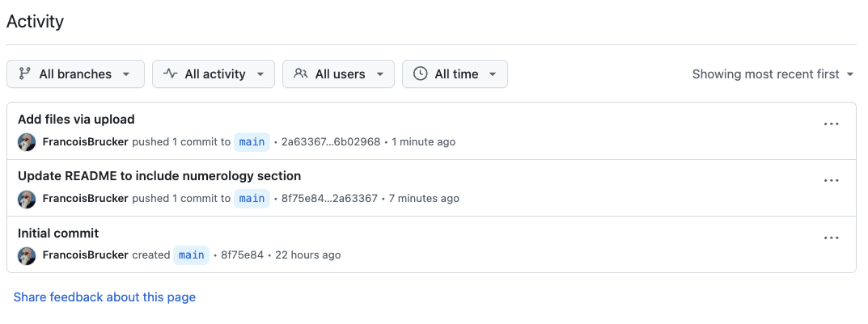
Task: Open the 2a63367...6b02968 commit range link
Action: pos(331,142)
